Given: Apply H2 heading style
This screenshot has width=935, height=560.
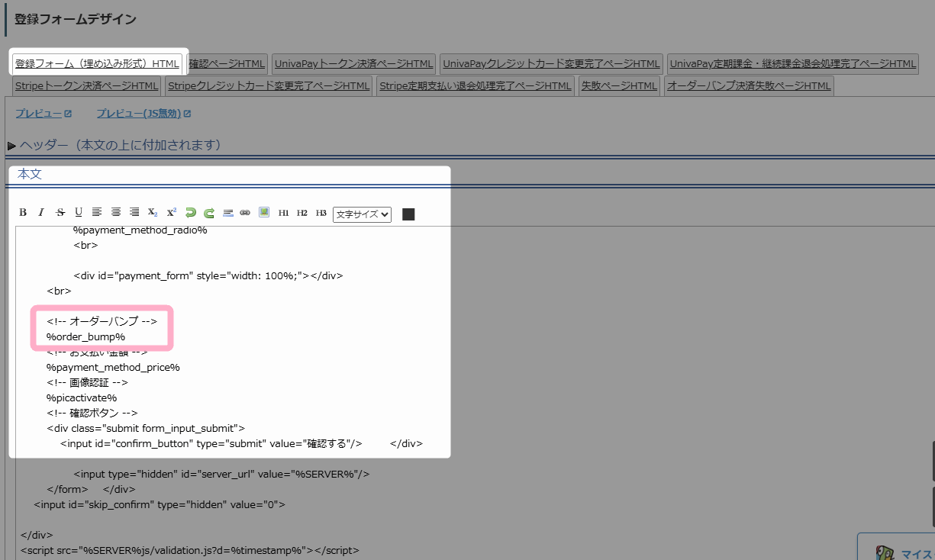Looking at the screenshot, I should coord(302,213).
